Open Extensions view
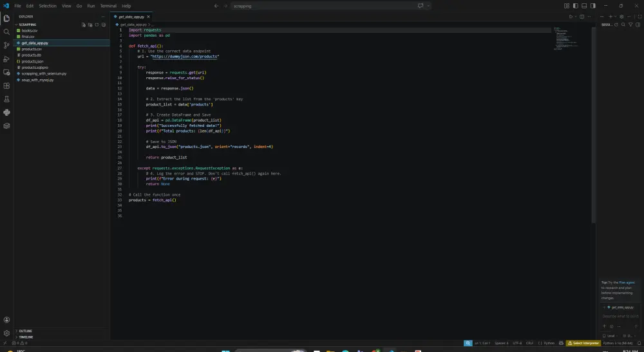644x352 pixels. tap(6, 86)
